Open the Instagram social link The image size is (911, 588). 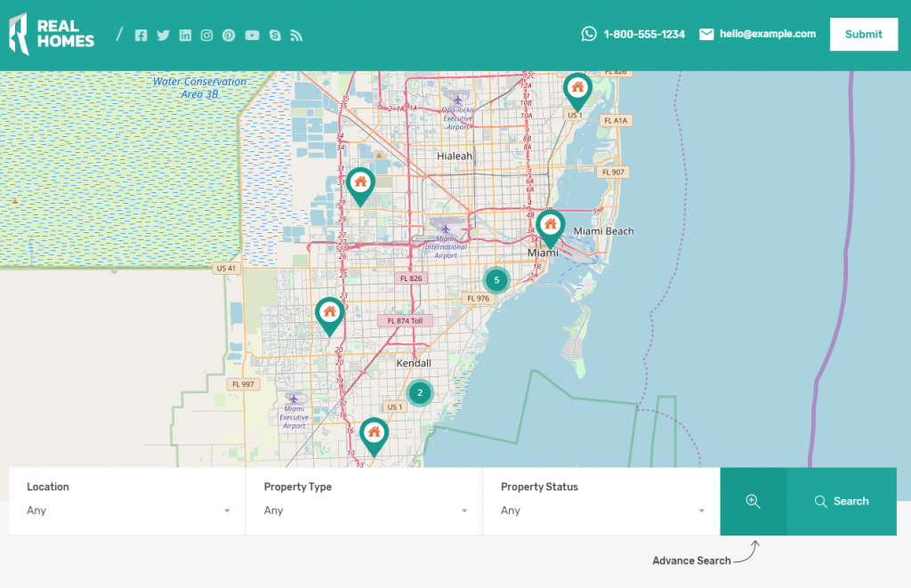pos(206,36)
